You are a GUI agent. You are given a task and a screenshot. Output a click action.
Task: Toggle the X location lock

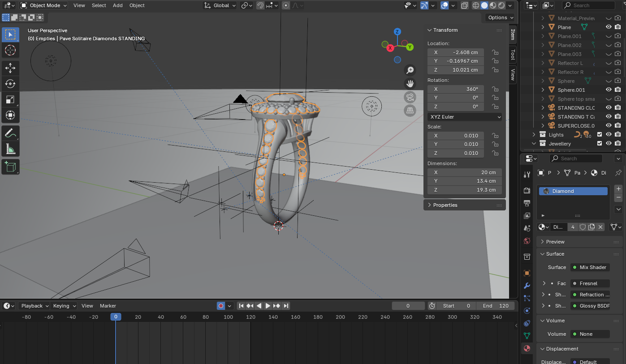pyautogui.click(x=495, y=52)
